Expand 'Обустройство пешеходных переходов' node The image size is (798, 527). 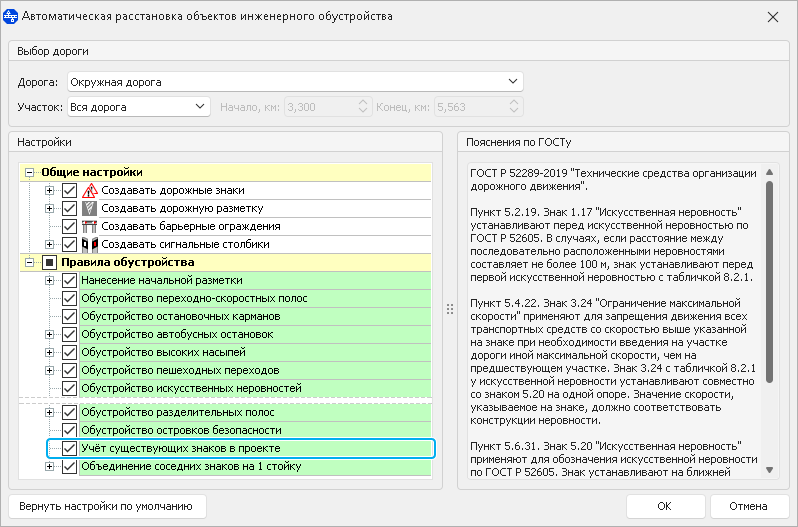(49, 370)
